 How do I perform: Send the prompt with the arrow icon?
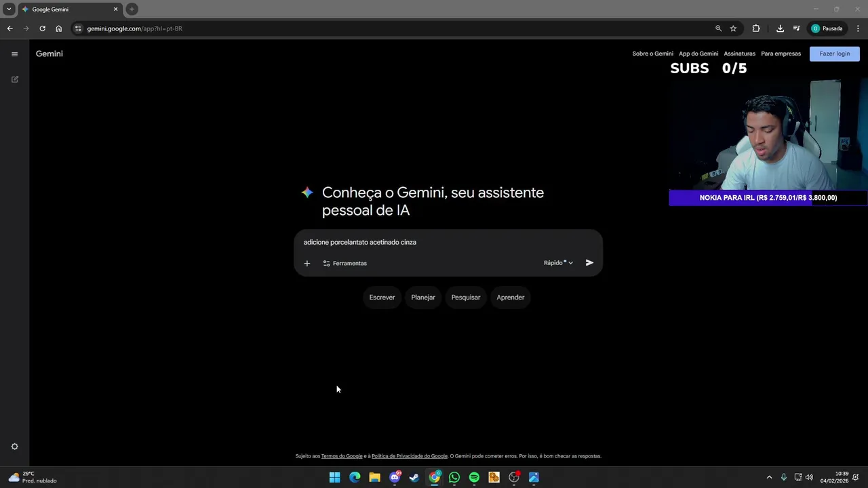coord(589,263)
